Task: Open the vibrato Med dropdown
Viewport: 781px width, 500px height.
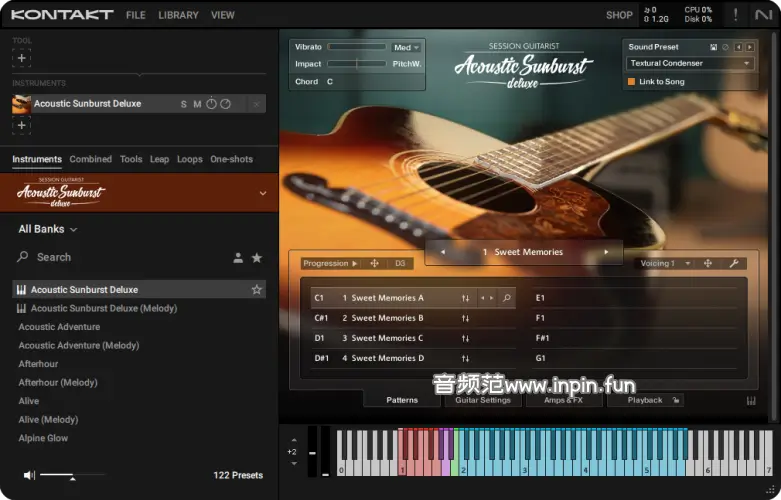Action: pos(406,47)
